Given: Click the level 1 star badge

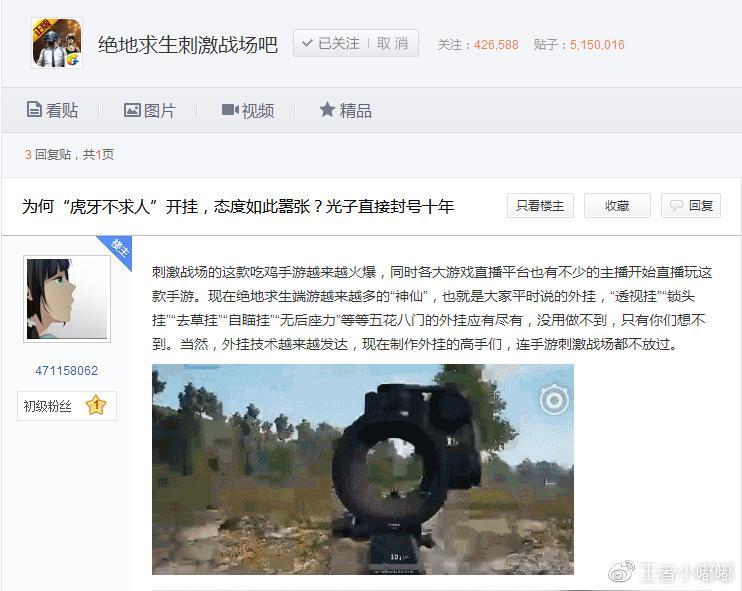Looking at the screenshot, I should click(x=96, y=406).
